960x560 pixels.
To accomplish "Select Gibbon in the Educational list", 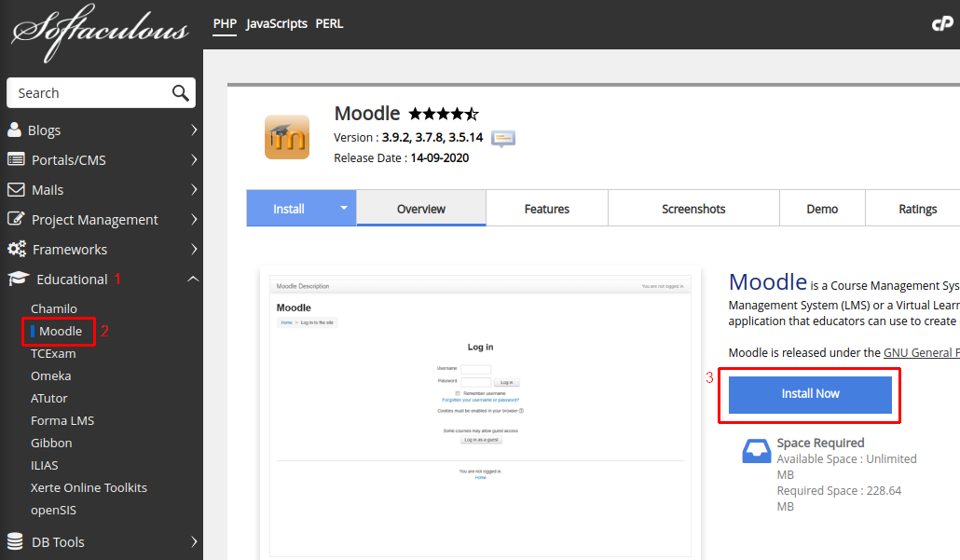I will pyautogui.click(x=51, y=443).
